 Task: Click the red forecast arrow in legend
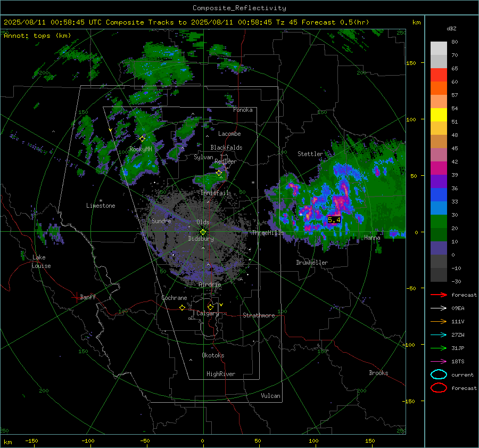coord(439,295)
